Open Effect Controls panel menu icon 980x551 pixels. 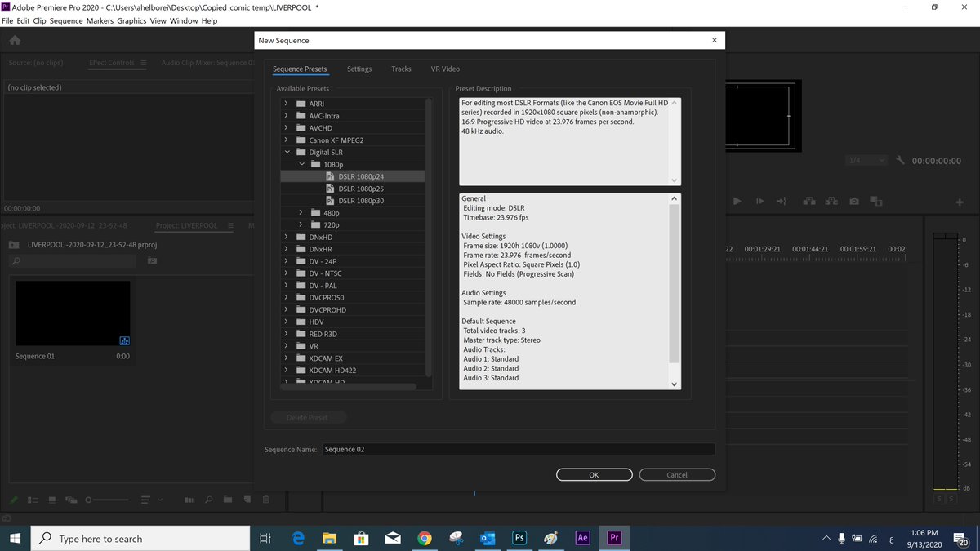pos(143,63)
